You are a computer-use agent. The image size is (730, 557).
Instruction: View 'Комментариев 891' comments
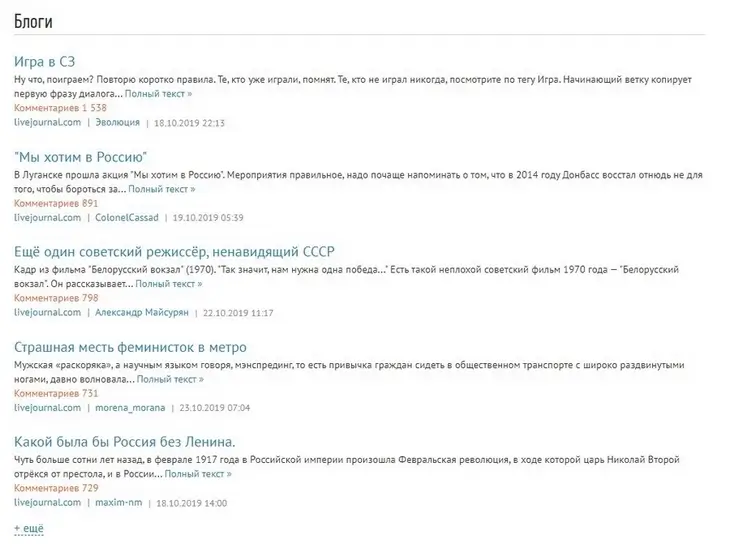pyautogui.click(x=56, y=203)
